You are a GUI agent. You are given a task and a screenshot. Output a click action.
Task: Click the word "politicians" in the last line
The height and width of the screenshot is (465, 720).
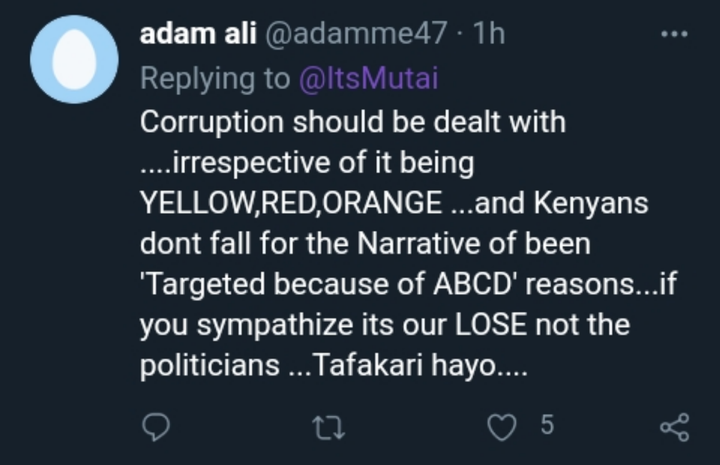209,365
